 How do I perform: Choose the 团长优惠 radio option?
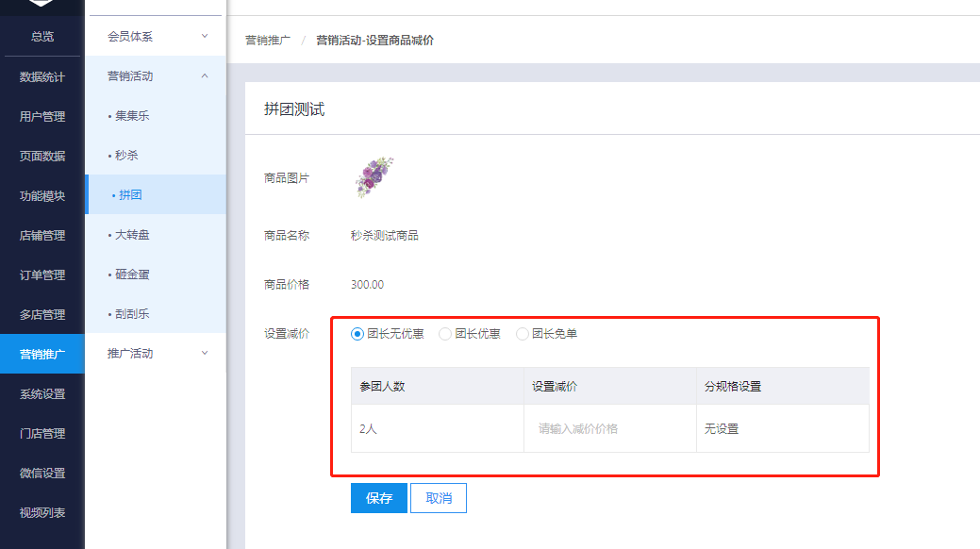coord(446,334)
